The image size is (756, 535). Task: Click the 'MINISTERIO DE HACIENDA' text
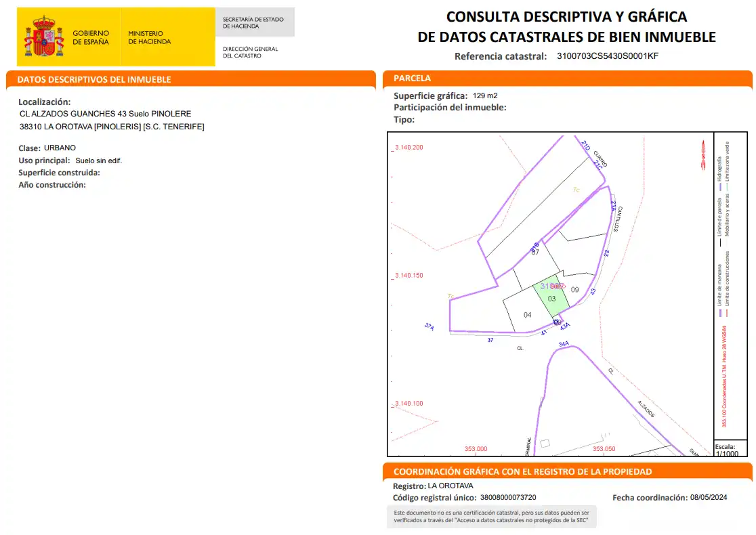[x=150, y=38]
